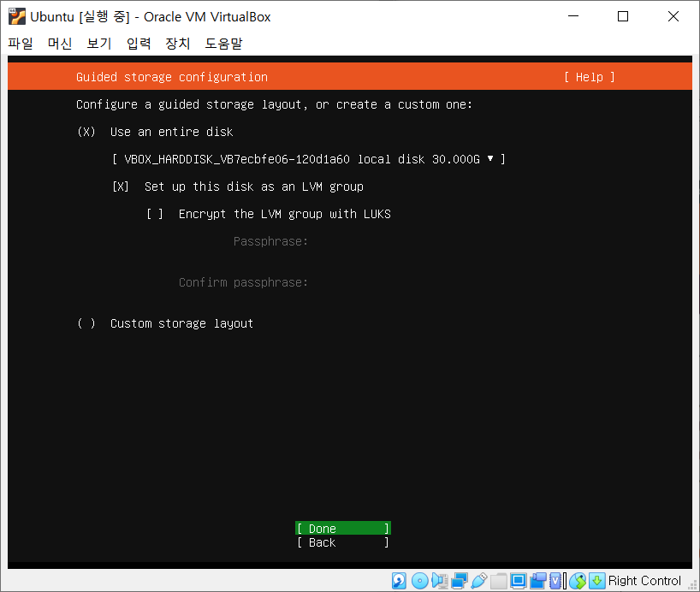This screenshot has height=592, width=700.
Task: Open the VBOX_HARDDISK disk selection dropdown
Action: pos(308,159)
